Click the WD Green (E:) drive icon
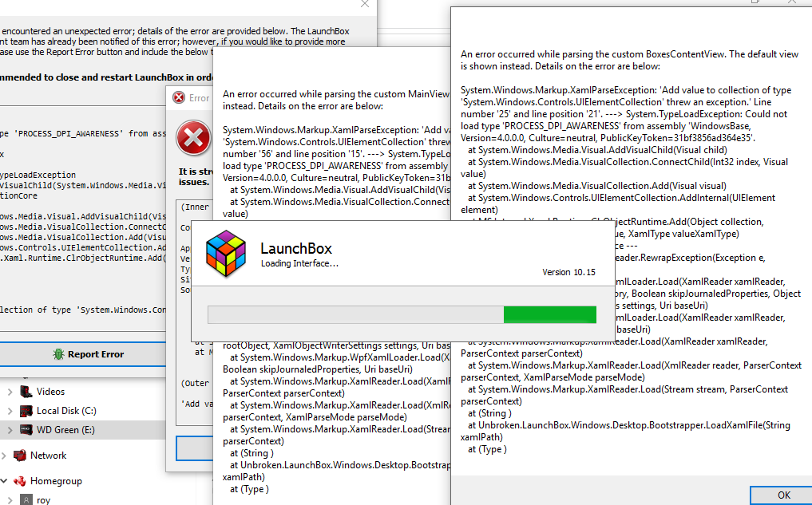 [26, 430]
